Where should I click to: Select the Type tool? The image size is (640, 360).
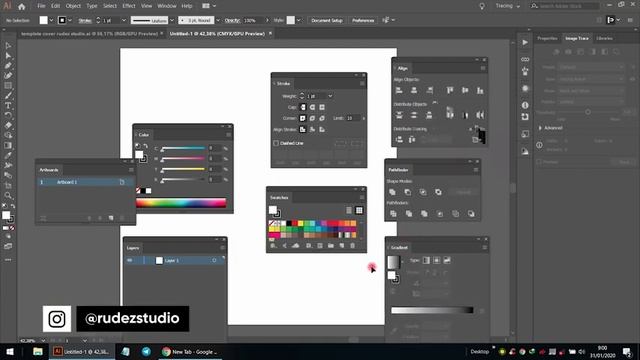coord(8,105)
